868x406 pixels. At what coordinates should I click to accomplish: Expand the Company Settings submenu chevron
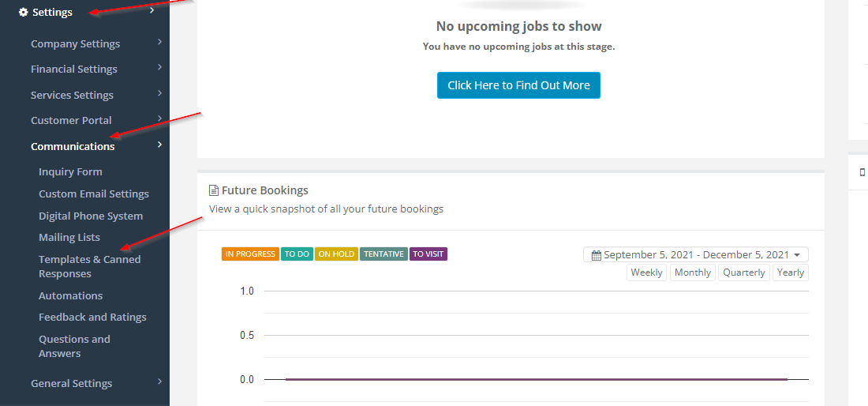159,42
